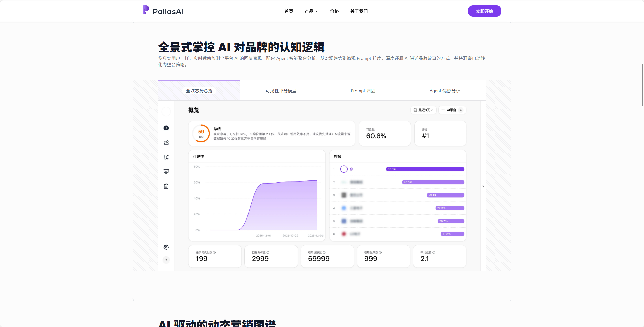Click info icon next to 引用生效数
The width and height of the screenshot is (644, 327).
(x=380, y=252)
